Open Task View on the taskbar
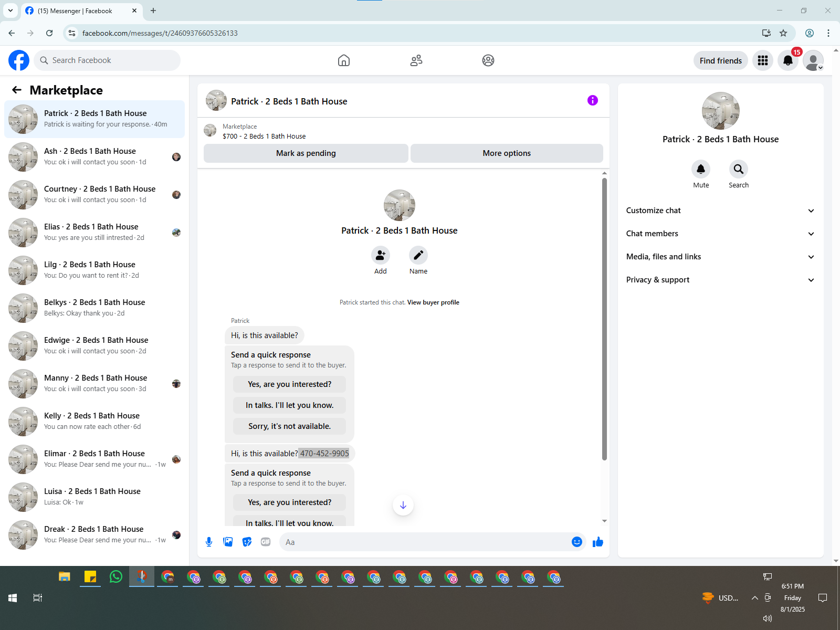The width and height of the screenshot is (840, 630). 38,598
